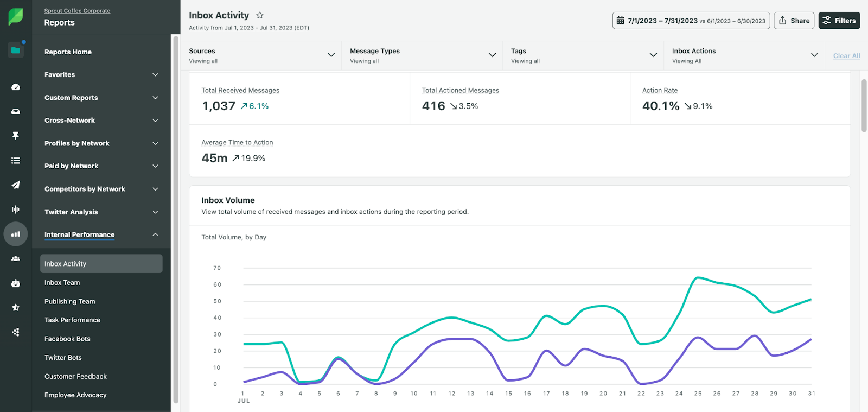Open the folder icon in sidebar

pyautogui.click(x=16, y=50)
